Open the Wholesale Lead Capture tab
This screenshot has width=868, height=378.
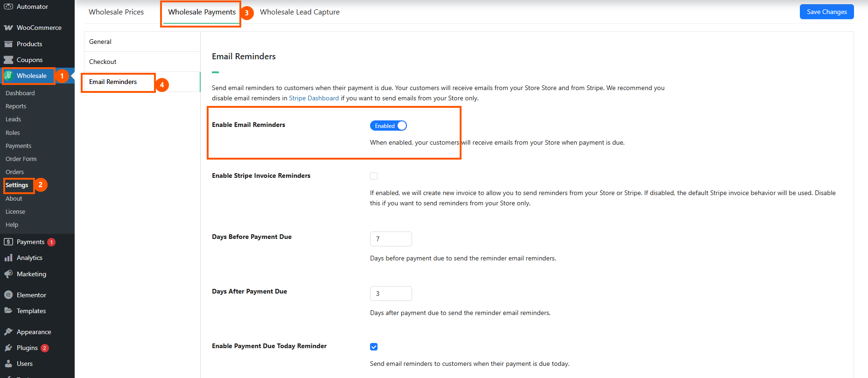(300, 12)
